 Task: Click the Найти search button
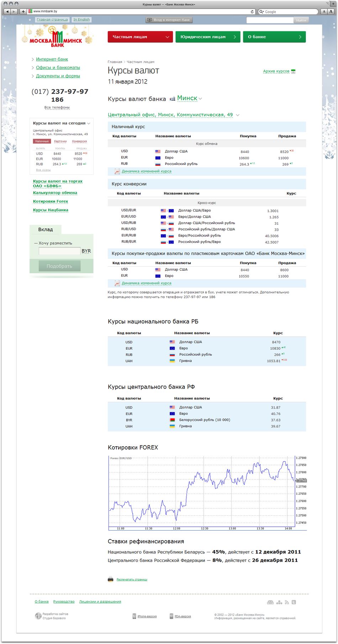[x=301, y=20]
